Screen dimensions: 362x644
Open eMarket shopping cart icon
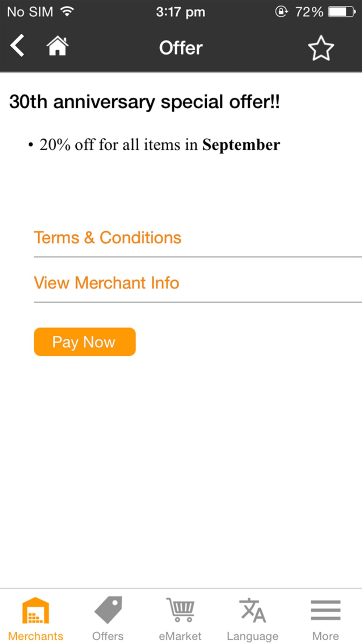(x=180, y=610)
